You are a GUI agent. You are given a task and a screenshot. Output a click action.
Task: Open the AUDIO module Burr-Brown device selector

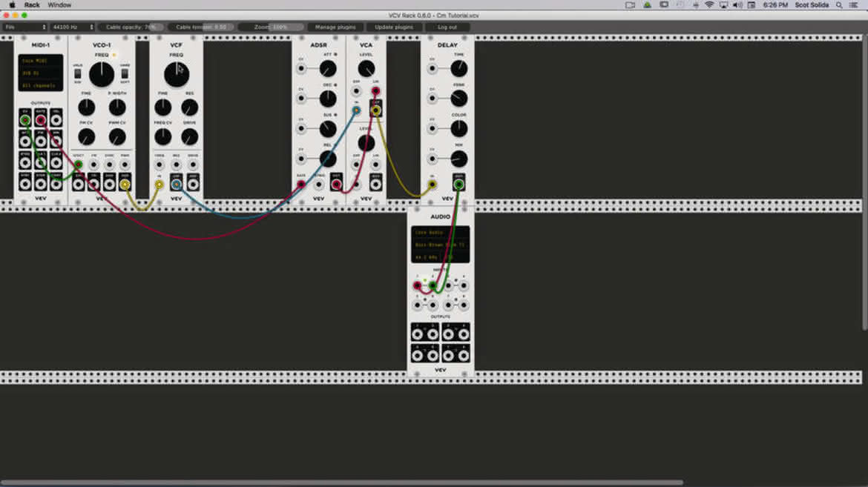(440, 245)
